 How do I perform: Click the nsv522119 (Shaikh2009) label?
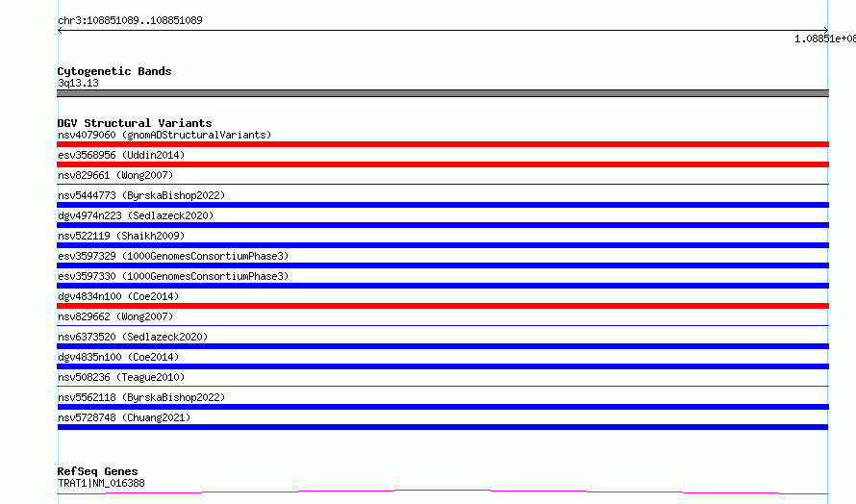tap(121, 236)
